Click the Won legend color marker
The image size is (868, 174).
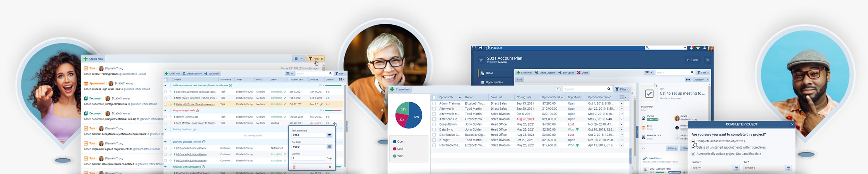tap(395, 156)
